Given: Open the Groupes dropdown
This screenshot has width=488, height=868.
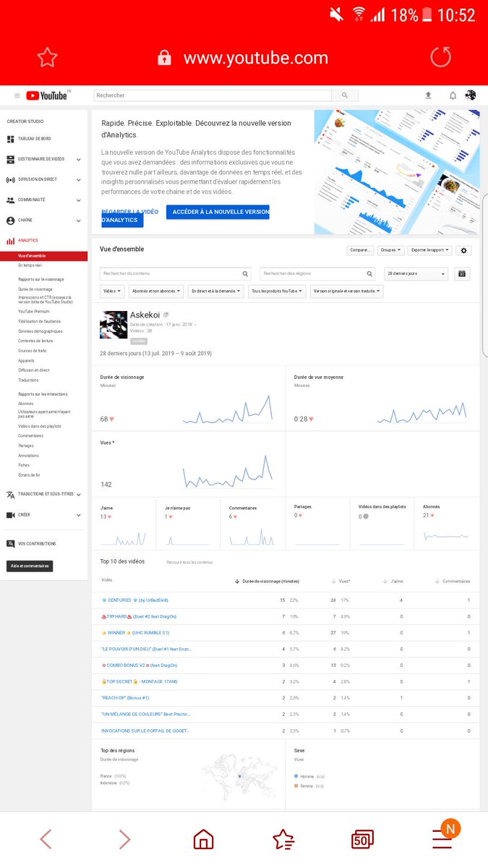Looking at the screenshot, I should click(390, 250).
